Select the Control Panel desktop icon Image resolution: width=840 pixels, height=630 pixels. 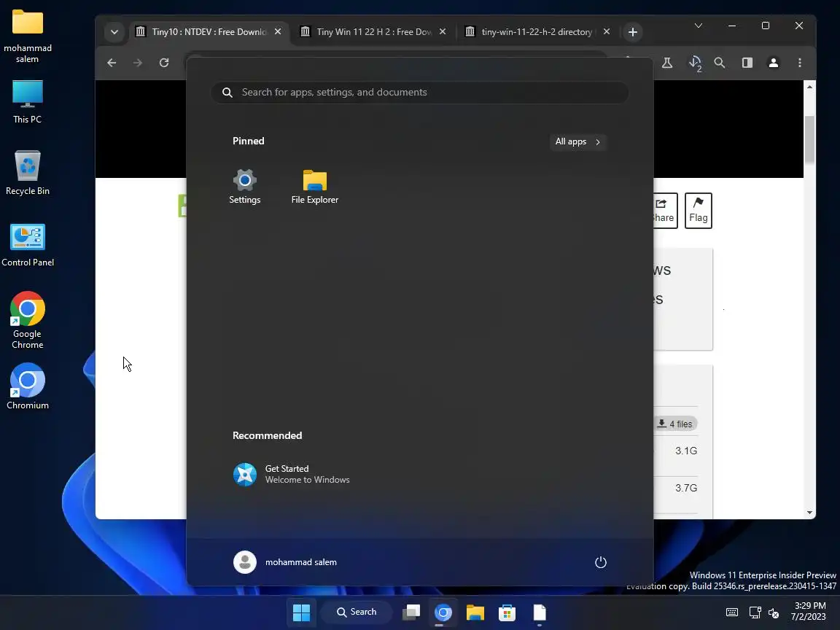(27, 245)
